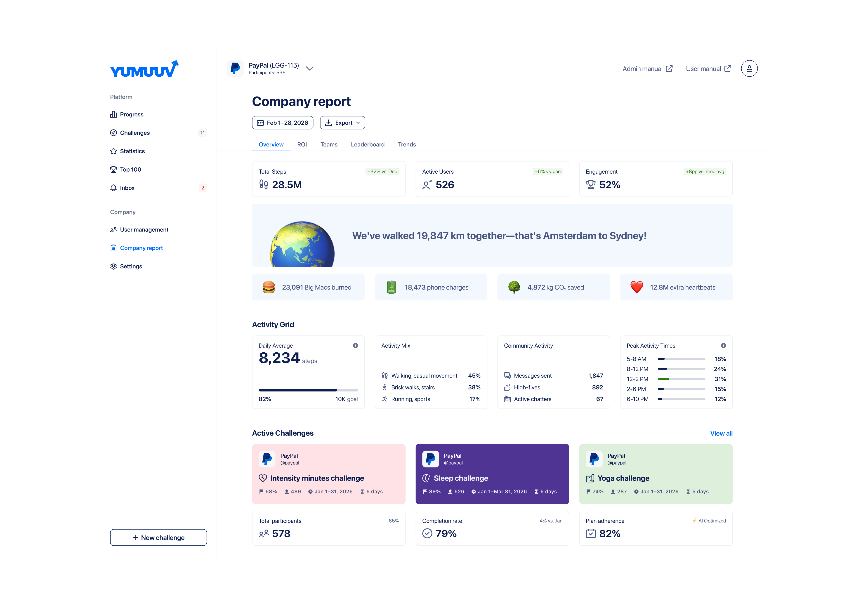The image size is (868, 606).
Task: Click the Inbox bell icon in sidebar
Action: [x=113, y=188]
